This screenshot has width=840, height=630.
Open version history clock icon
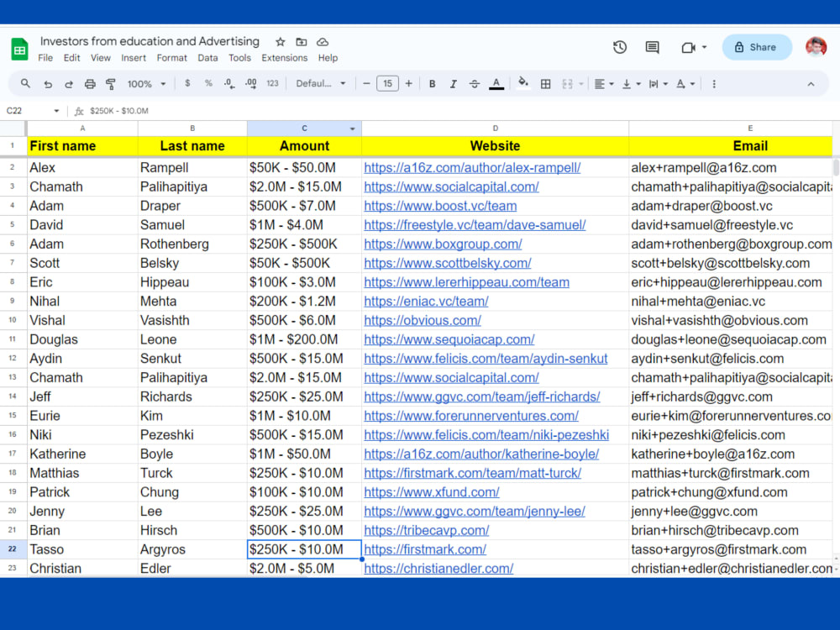coord(620,47)
